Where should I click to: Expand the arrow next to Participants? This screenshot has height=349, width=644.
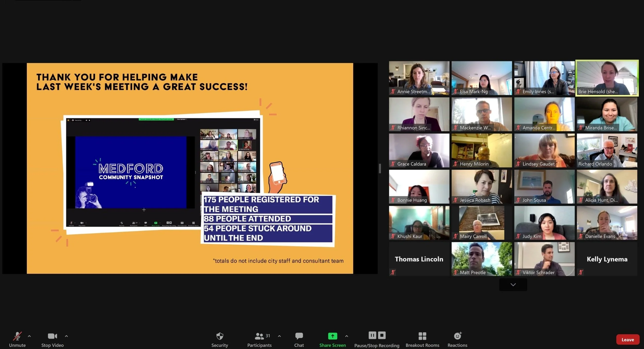279,336
